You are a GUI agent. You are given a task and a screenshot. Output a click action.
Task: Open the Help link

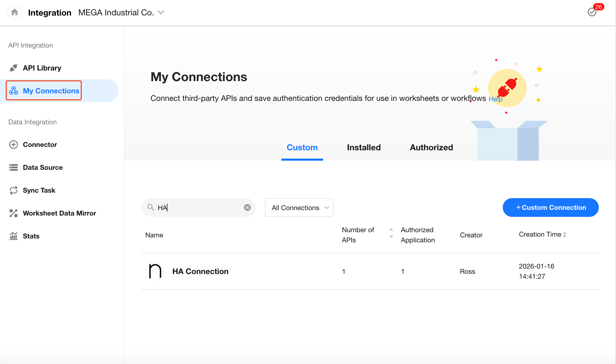coord(495,99)
